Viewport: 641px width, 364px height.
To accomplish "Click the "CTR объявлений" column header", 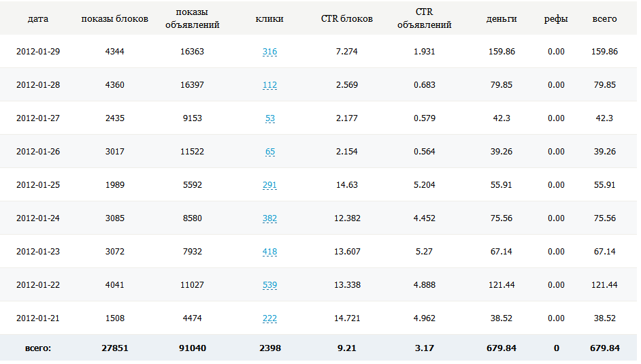I will coord(425,19).
